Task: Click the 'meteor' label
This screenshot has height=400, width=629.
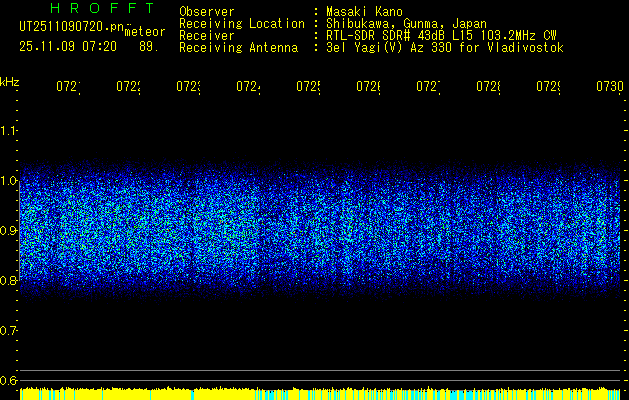Action: 145,32
